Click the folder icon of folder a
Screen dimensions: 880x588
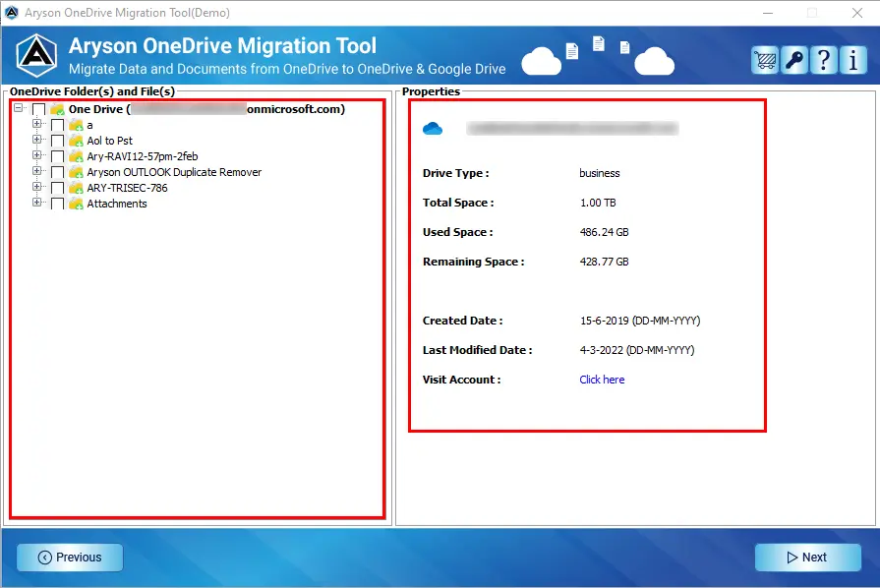[x=76, y=125]
